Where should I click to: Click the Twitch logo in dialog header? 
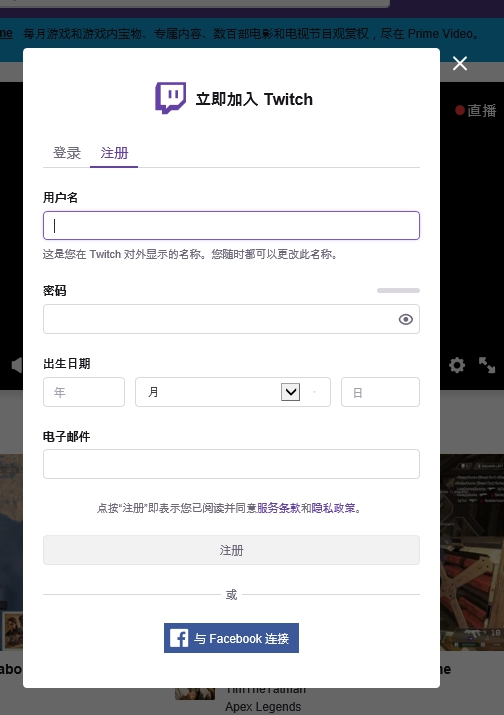(x=171, y=98)
